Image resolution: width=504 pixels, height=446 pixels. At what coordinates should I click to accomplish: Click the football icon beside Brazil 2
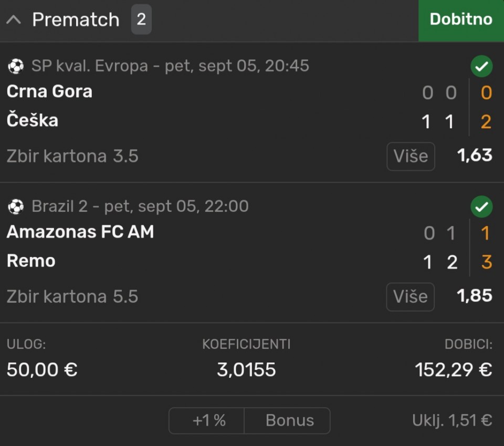tap(16, 206)
